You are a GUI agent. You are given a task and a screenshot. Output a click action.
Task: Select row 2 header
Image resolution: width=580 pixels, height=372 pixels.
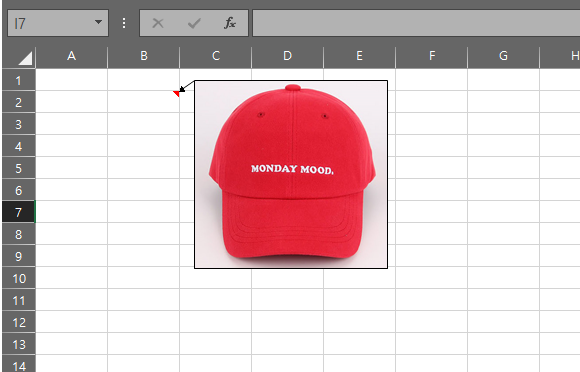(18, 102)
